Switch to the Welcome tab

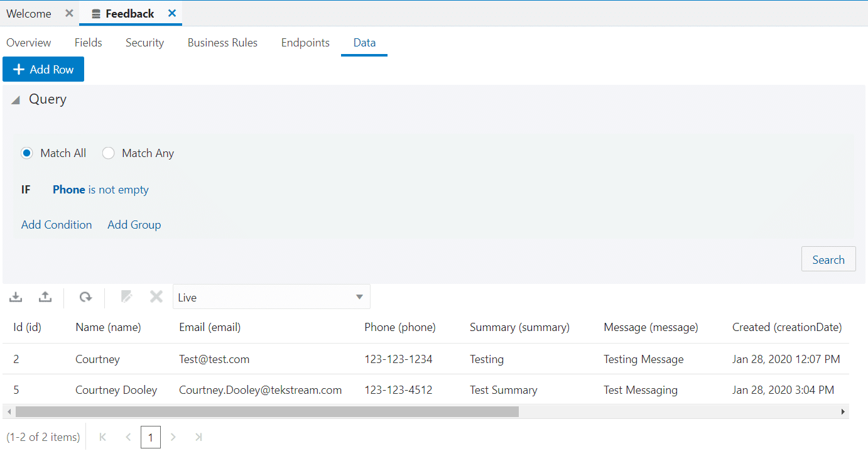tap(29, 14)
